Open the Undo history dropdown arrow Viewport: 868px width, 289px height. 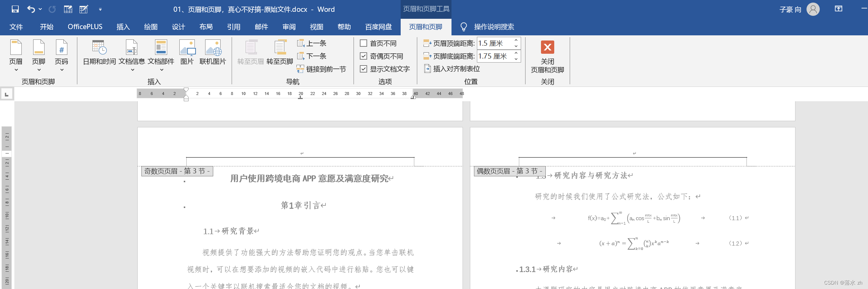point(40,9)
